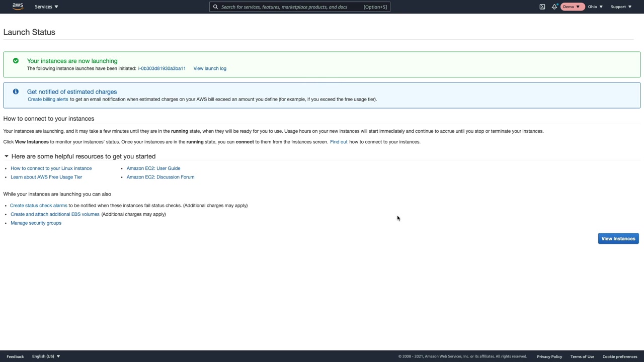Open the Ohio region selector
The image size is (644, 362).
595,7
